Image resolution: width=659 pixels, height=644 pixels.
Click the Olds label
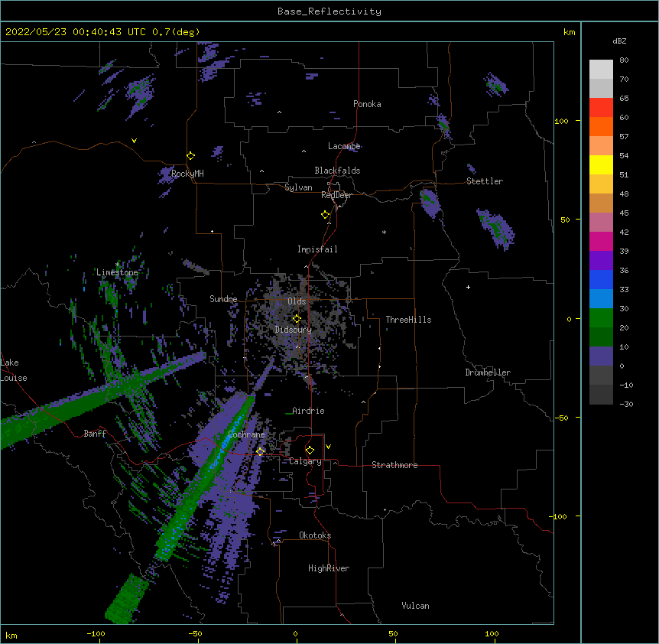tap(297, 301)
